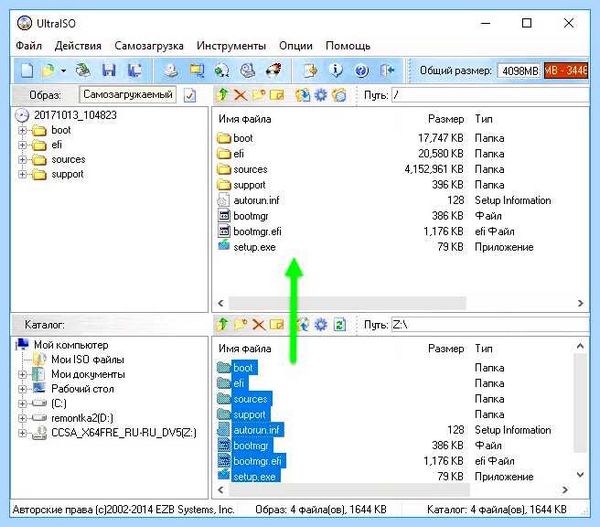Viewport: 600px width, 527px height.
Task: Expand the efi folder in the image tree
Action: coord(23,145)
